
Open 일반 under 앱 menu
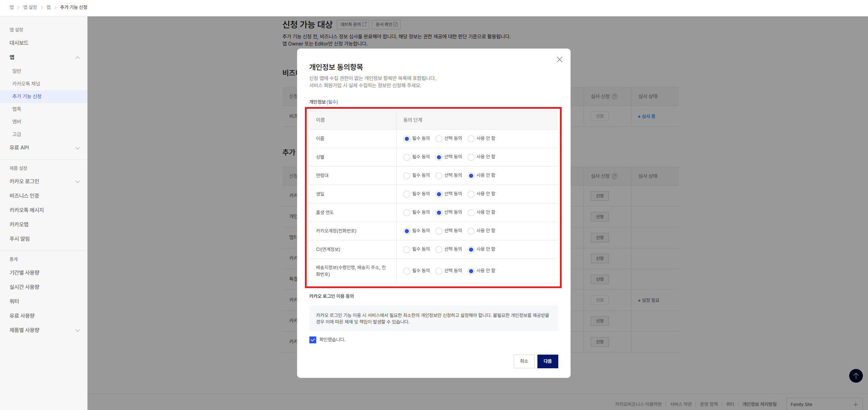(x=17, y=71)
